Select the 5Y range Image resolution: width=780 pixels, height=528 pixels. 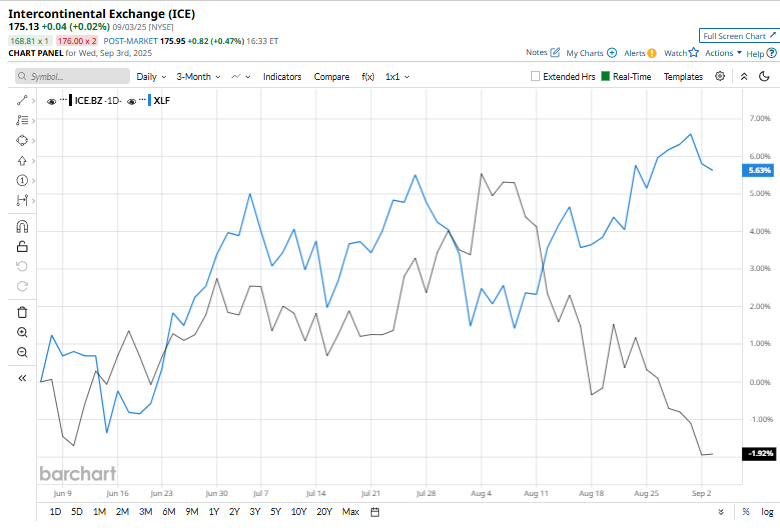(276, 512)
